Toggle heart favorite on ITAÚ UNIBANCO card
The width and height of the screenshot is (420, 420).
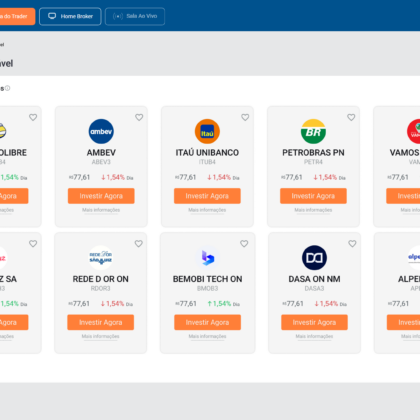click(x=245, y=117)
